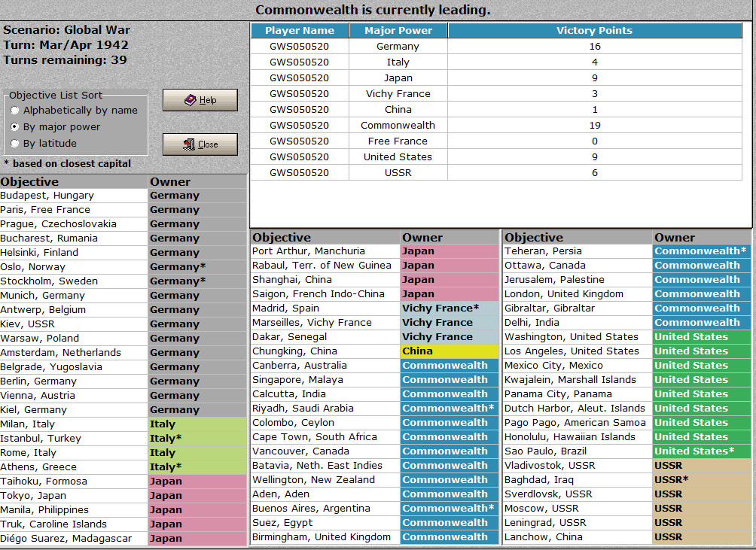Click Sao Paulo, Brazil objective
The width and height of the screenshot is (756, 550).
[578, 451]
